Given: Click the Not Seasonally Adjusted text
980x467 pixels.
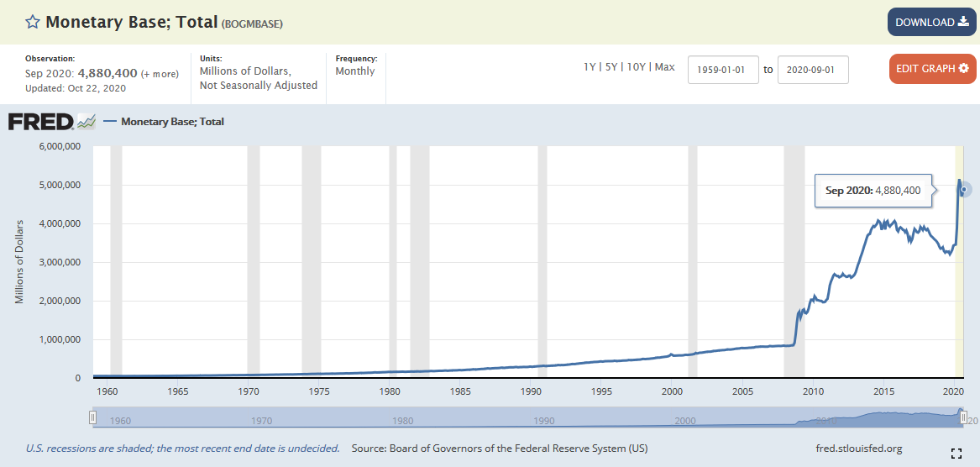Looking at the screenshot, I should point(259,85).
